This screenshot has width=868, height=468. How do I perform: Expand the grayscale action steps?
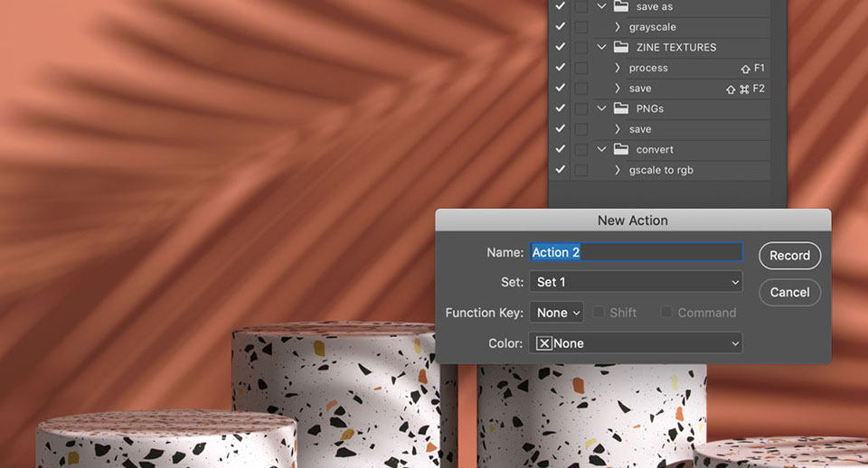click(618, 26)
